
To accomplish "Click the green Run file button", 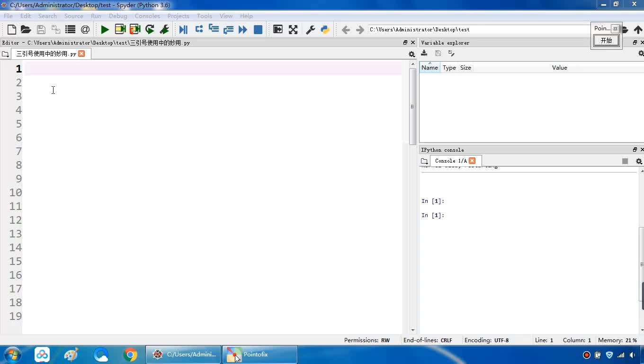I will click(105, 29).
